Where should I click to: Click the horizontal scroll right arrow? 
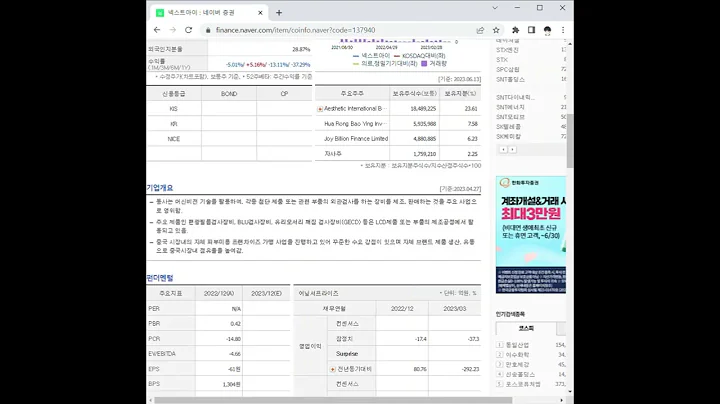point(562,400)
